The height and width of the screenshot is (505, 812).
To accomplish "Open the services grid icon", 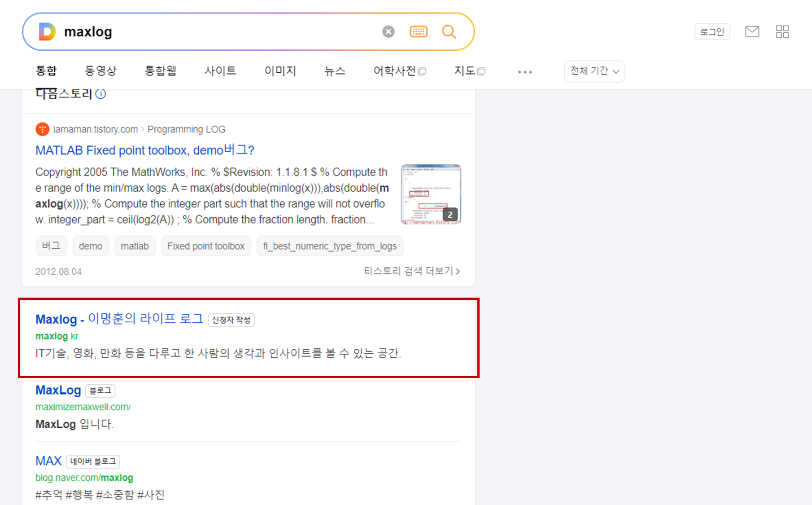I will point(782,31).
